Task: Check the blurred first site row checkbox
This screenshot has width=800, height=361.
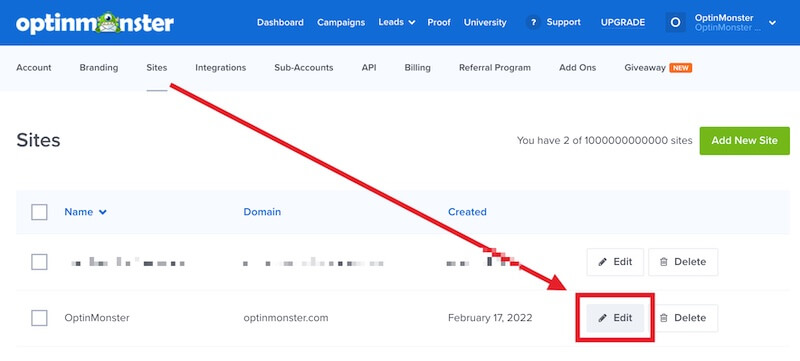Action: 39,262
